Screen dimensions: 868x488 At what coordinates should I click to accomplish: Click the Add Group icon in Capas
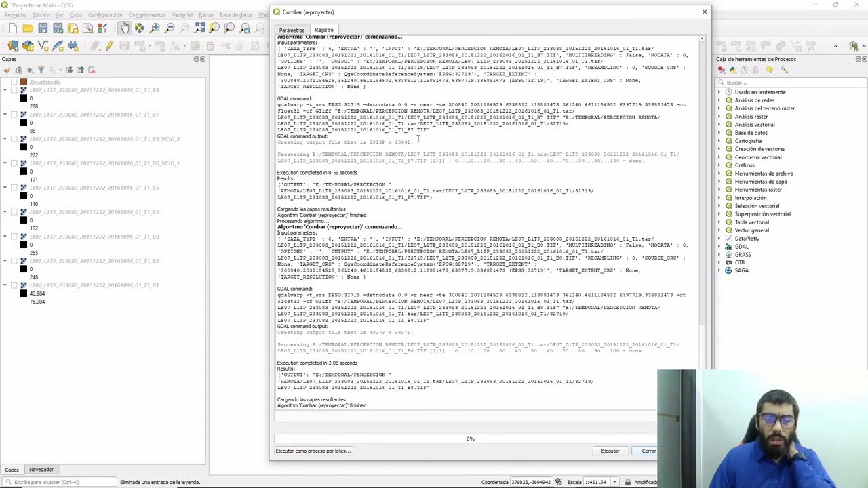(18, 70)
